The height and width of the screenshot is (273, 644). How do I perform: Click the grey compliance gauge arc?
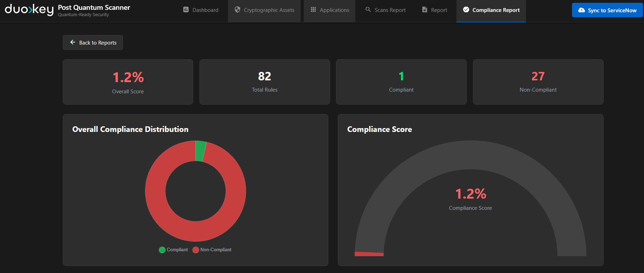pyautogui.click(x=471, y=155)
